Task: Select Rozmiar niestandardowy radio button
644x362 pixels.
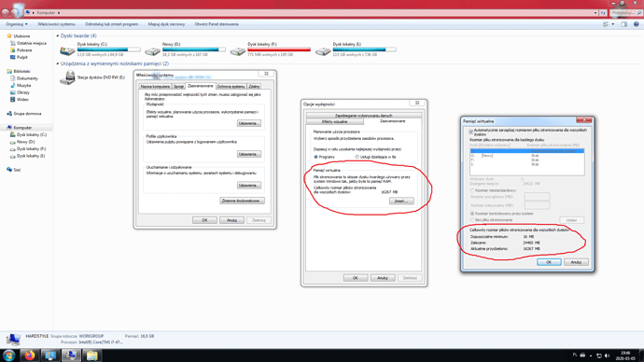Action: point(472,190)
